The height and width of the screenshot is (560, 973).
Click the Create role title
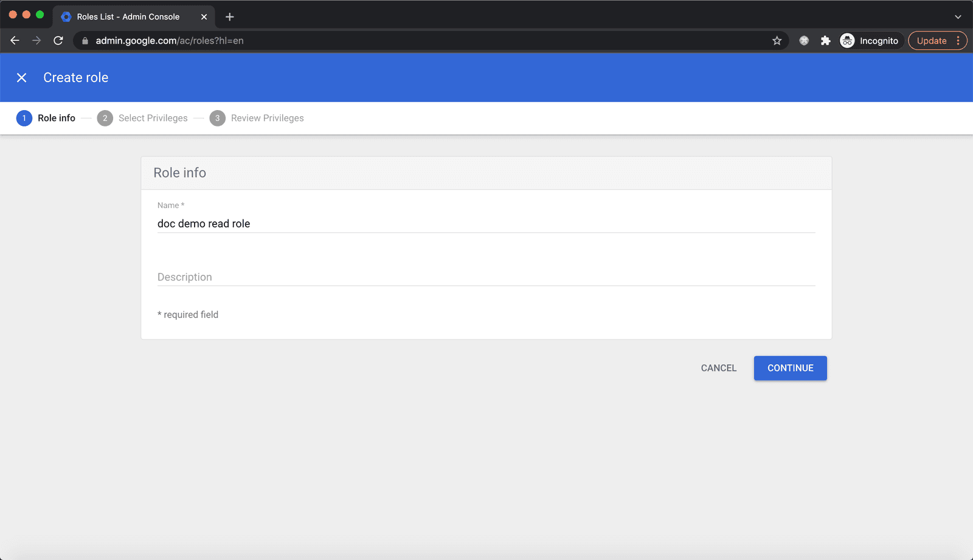click(76, 78)
